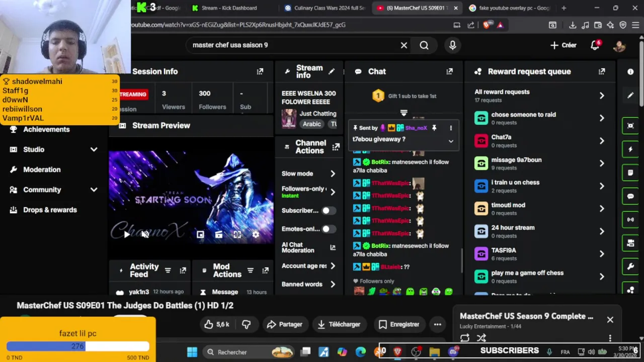Clear the YouTube search box
This screenshot has height=362, width=644.
[x=404, y=45]
